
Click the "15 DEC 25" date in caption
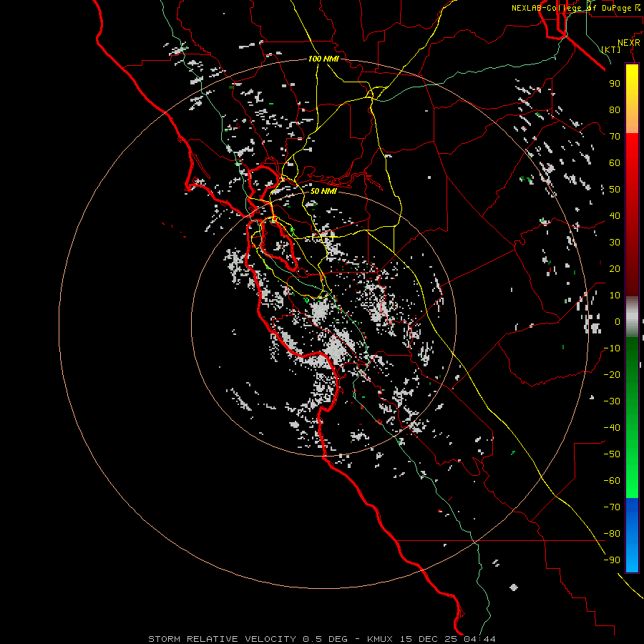(x=429, y=639)
